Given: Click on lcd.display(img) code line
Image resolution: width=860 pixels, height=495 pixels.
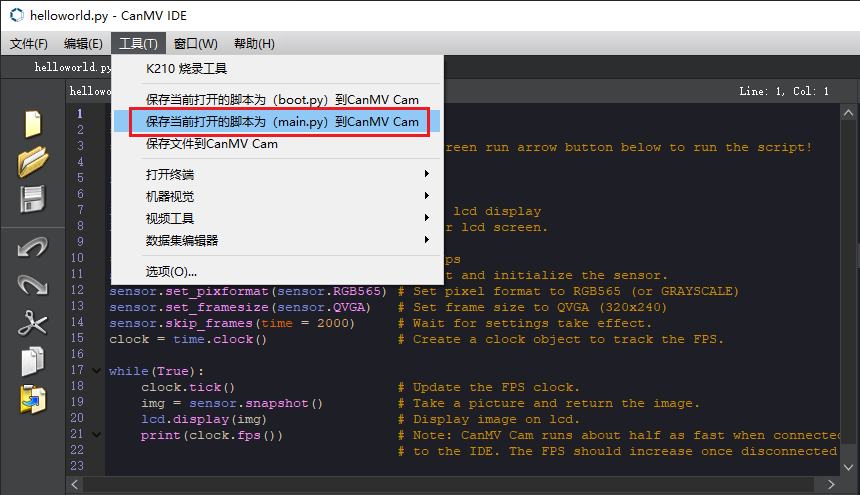Looking at the screenshot, I should [204, 419].
